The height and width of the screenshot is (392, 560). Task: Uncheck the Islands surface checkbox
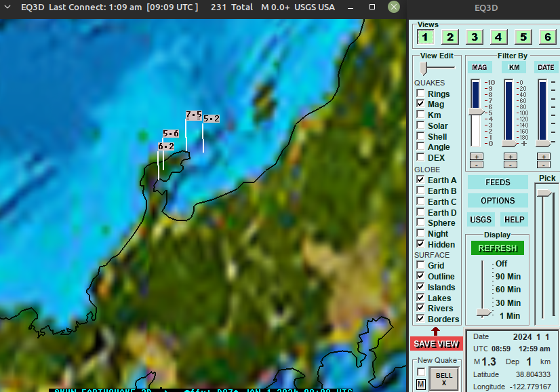point(421,286)
